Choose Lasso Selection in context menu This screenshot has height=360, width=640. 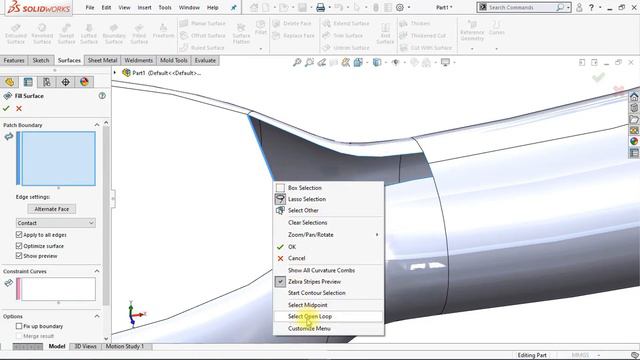pyautogui.click(x=329, y=199)
